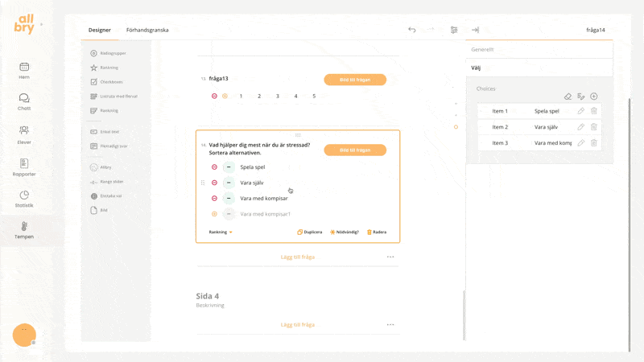Edit Item 1 with the pencil icon
Screen dimensions: 644x362
(581, 111)
